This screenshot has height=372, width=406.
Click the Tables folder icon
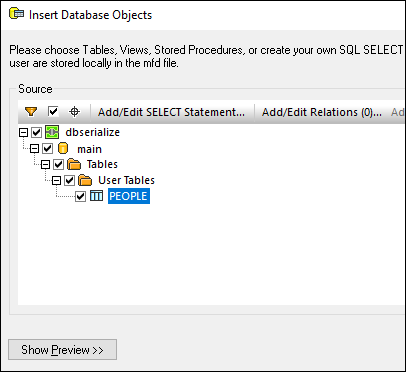click(x=74, y=164)
